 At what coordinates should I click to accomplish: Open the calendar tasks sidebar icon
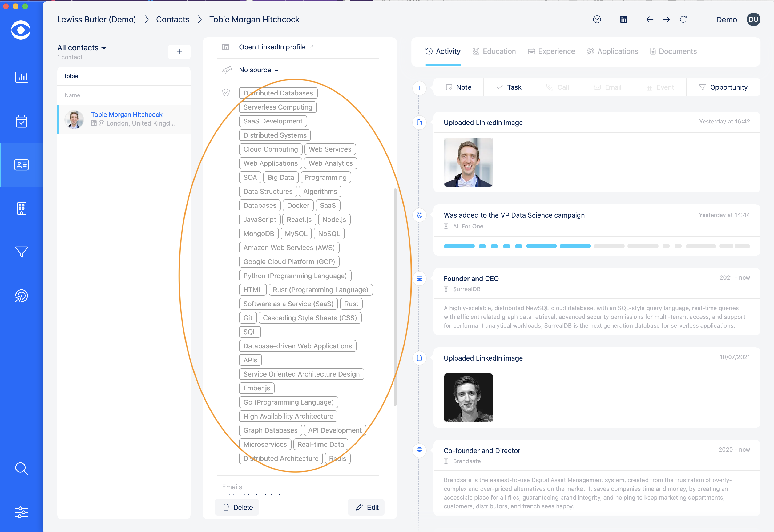21,121
